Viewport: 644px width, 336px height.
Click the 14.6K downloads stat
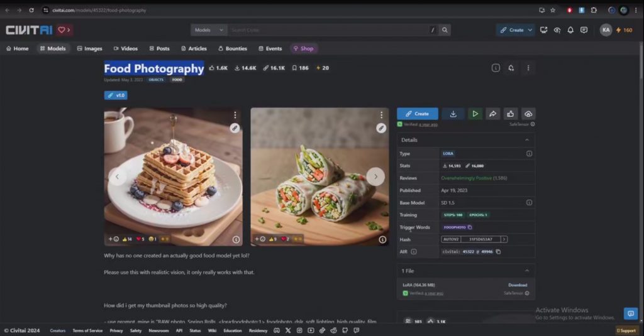[x=245, y=68]
